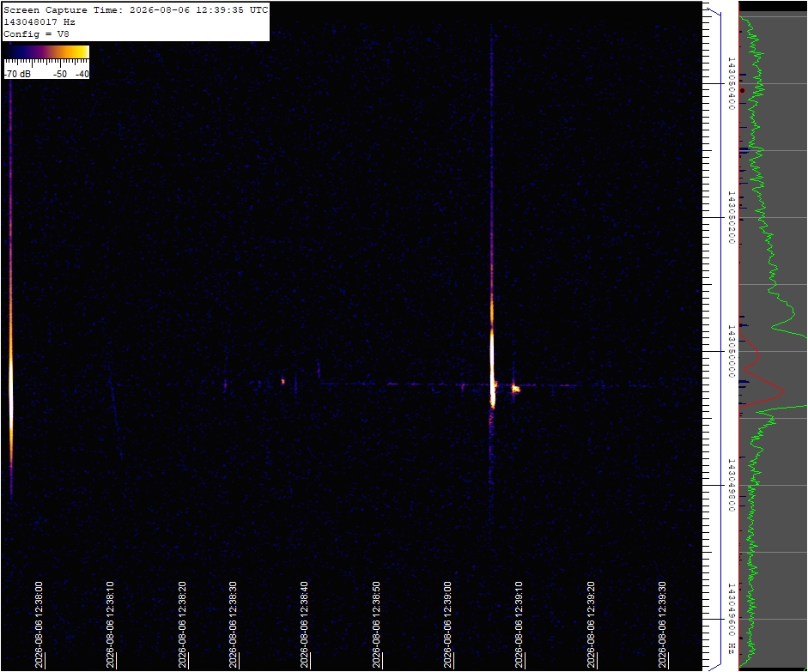Click the '-40' scale label
This screenshot has width=808, height=672.
coord(82,74)
